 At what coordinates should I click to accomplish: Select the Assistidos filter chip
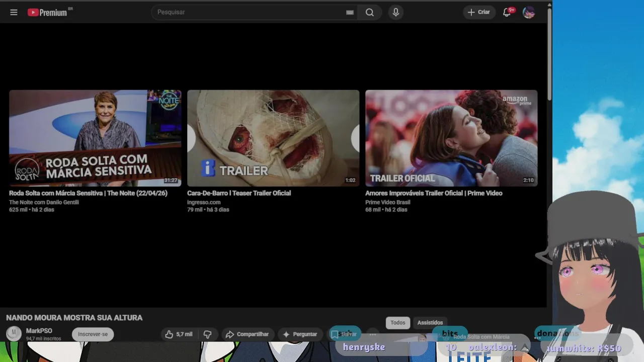pyautogui.click(x=430, y=323)
